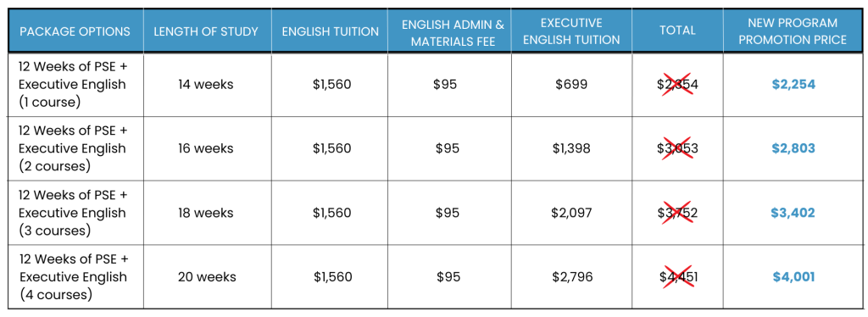Select the 20 weeks cell
Image resolution: width=868 pixels, height=317 pixels.
[207, 276]
